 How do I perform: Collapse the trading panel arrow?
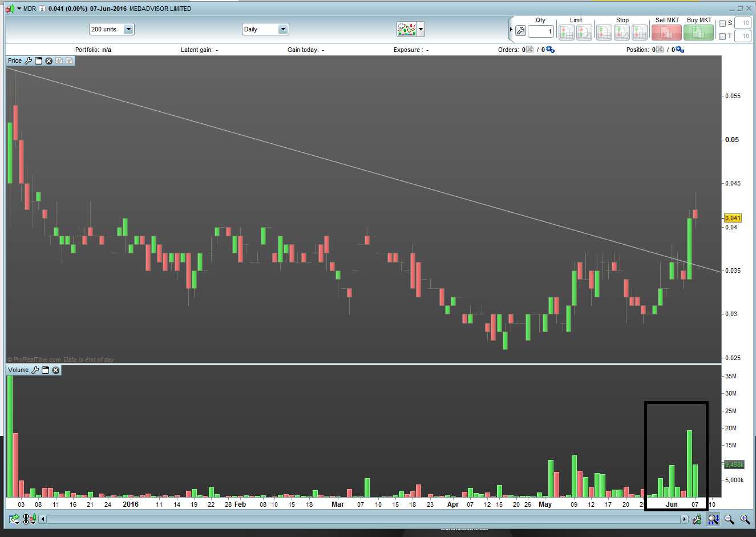point(511,29)
